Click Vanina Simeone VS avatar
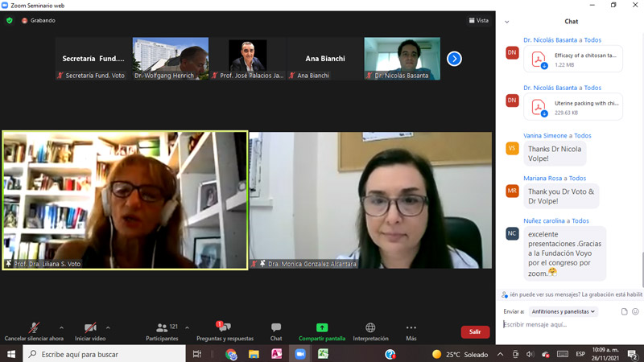 512,148
